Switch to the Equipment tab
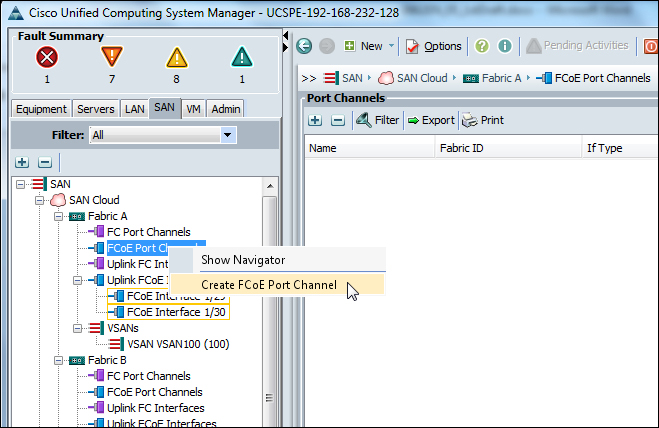 pyautogui.click(x=41, y=109)
